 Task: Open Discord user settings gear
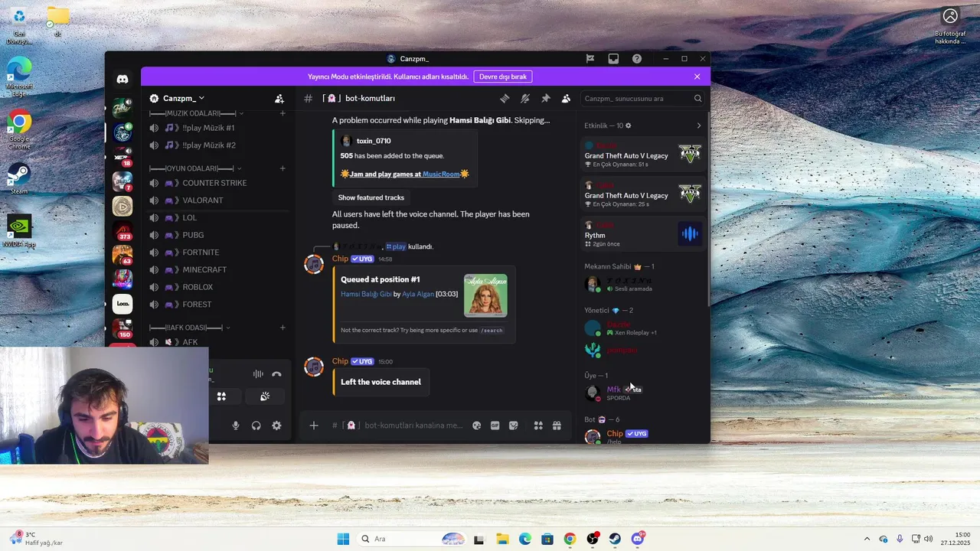276,425
